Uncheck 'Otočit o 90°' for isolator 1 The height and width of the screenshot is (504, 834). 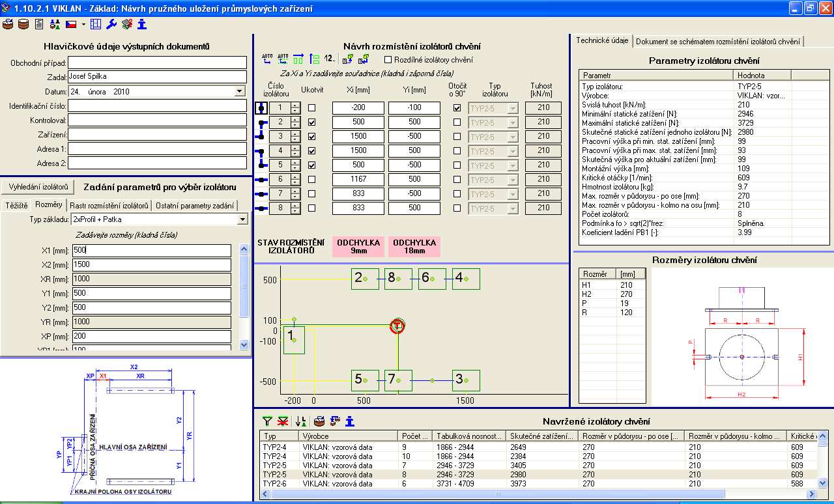tap(457, 108)
